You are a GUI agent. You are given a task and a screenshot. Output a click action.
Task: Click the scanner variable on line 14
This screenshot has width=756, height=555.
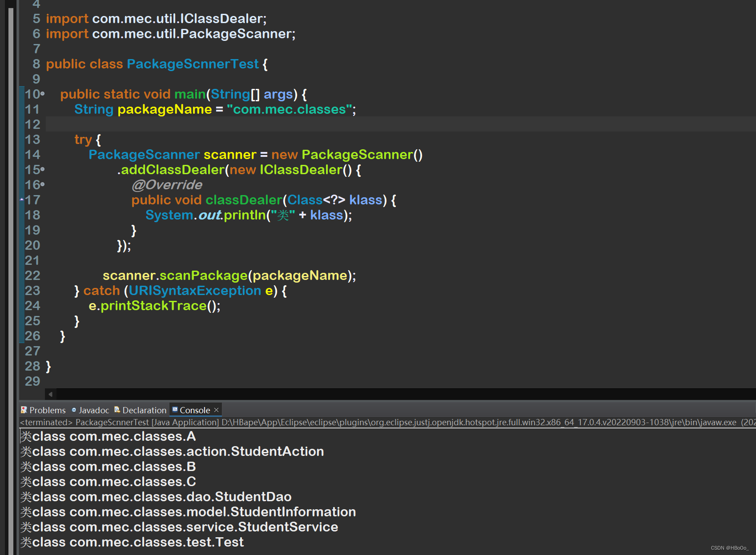pyautogui.click(x=230, y=155)
